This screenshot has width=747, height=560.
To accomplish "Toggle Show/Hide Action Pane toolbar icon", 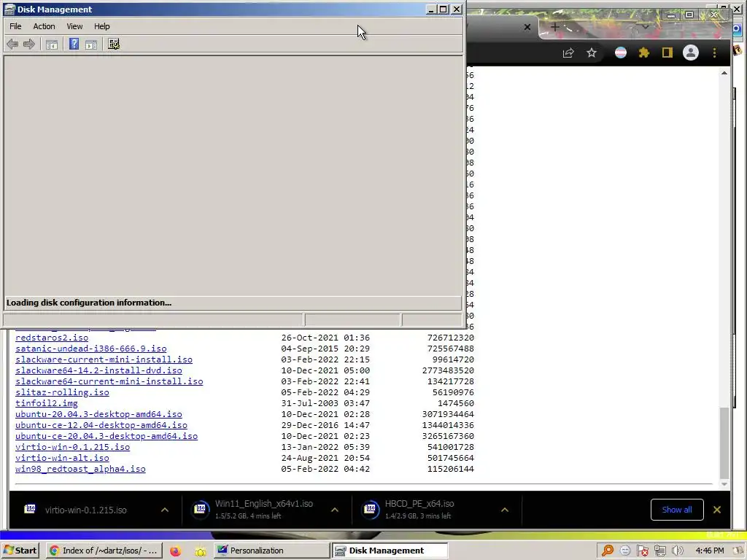I will click(x=91, y=44).
